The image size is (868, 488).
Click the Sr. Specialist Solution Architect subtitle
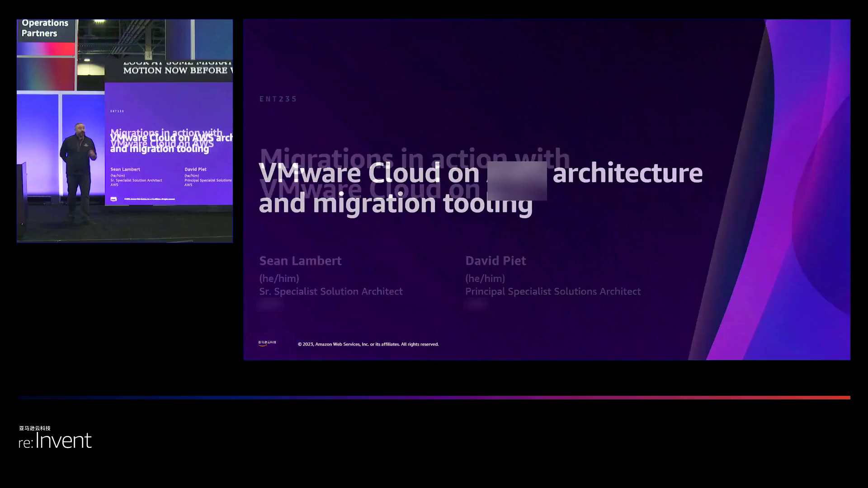click(x=330, y=291)
